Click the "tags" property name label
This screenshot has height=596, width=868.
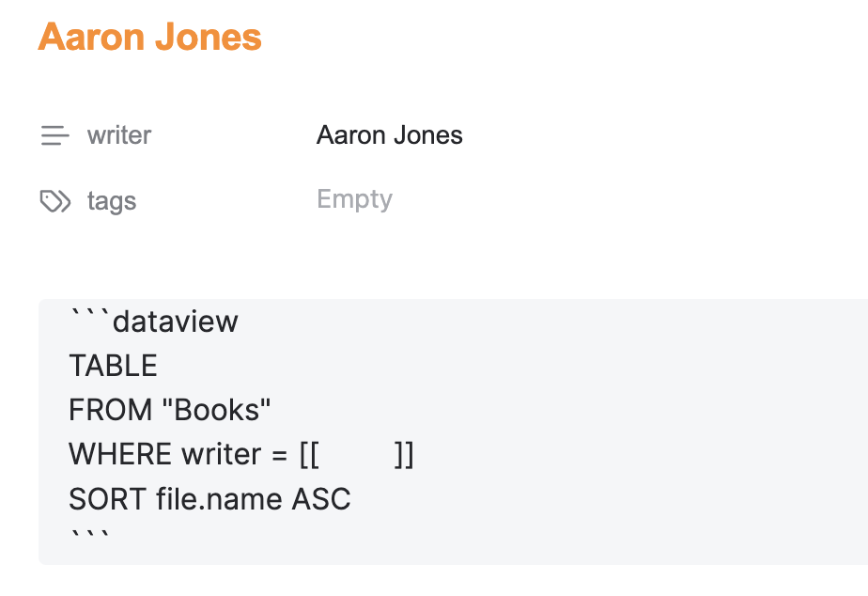pos(112,201)
